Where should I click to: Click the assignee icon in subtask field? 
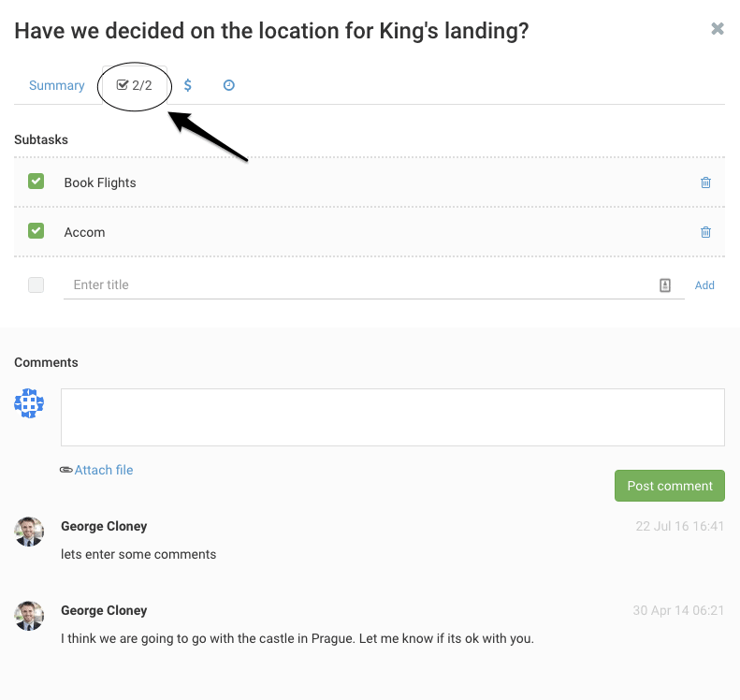pyautogui.click(x=665, y=285)
